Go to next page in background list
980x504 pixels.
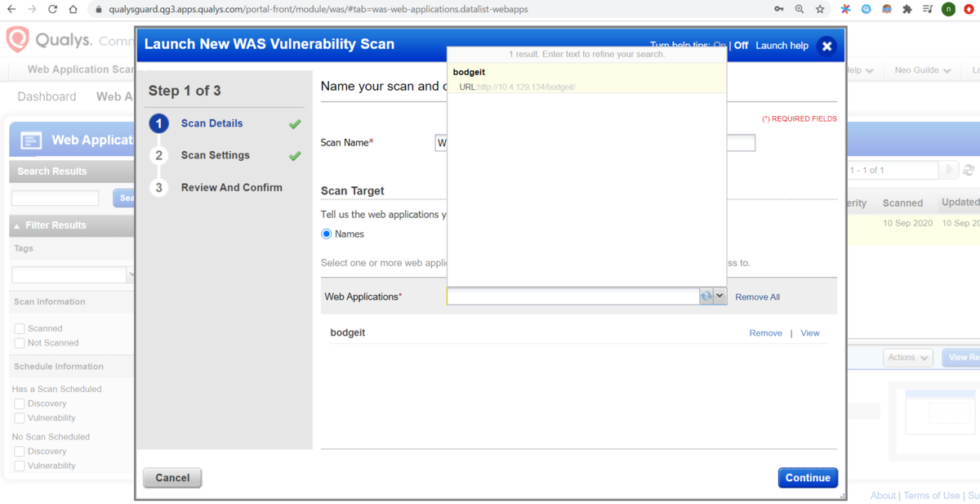tap(949, 170)
